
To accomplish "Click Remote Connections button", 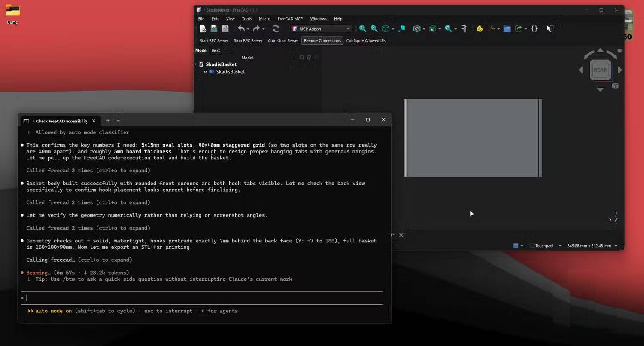I will (322, 40).
